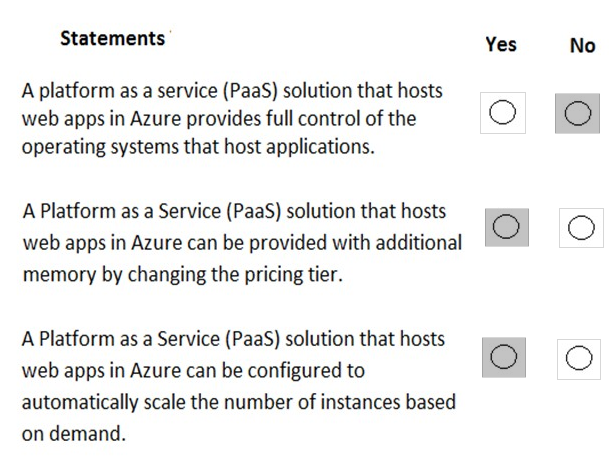Viewport: 616px width, 457px height.
Task: Click the No column header
Action: pos(583,45)
